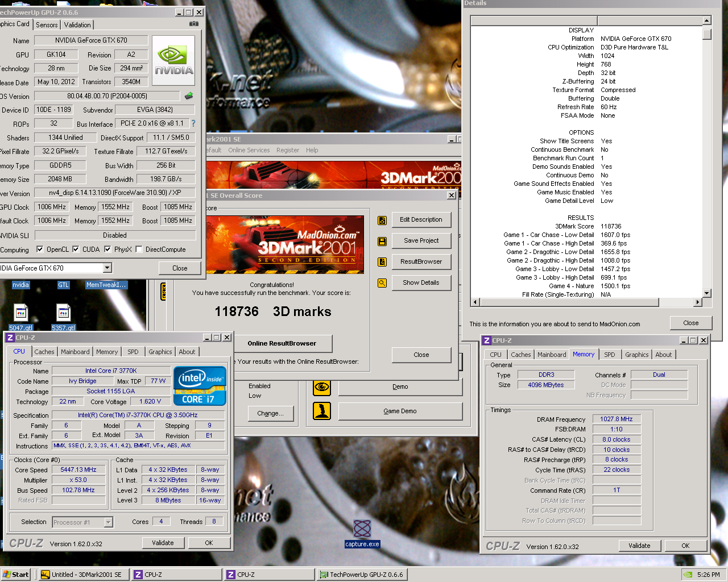Click OK in left CPU-Z window
Viewport: 728px width, 582px height.
209,543
